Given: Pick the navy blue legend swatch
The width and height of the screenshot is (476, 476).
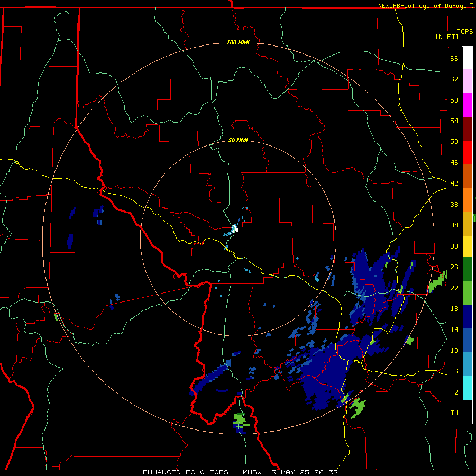Looking at the screenshot, I should tap(467, 317).
